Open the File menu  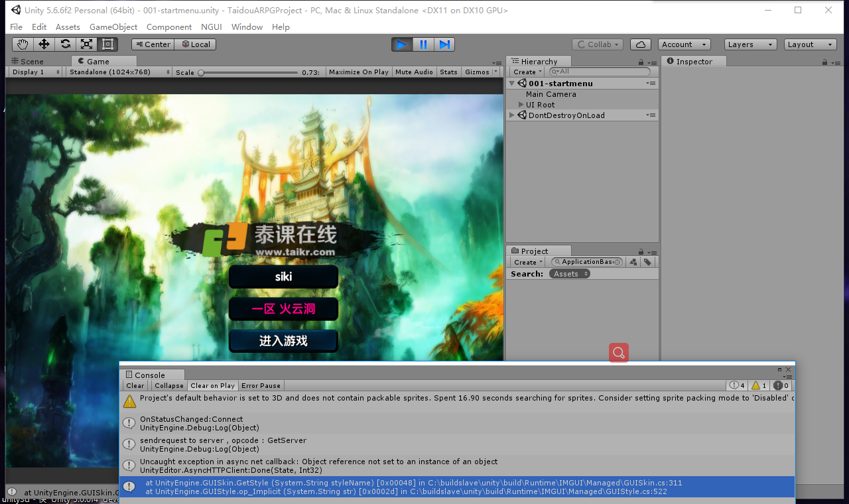pos(17,27)
